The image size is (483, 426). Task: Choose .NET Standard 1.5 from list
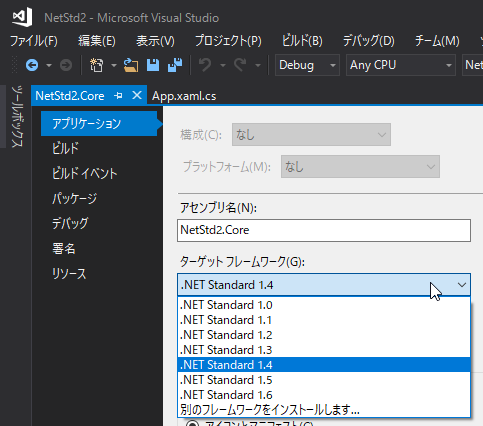pyautogui.click(x=324, y=380)
